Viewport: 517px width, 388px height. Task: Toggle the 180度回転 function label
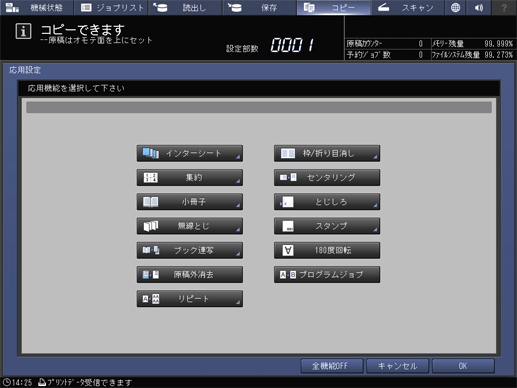[333, 250]
